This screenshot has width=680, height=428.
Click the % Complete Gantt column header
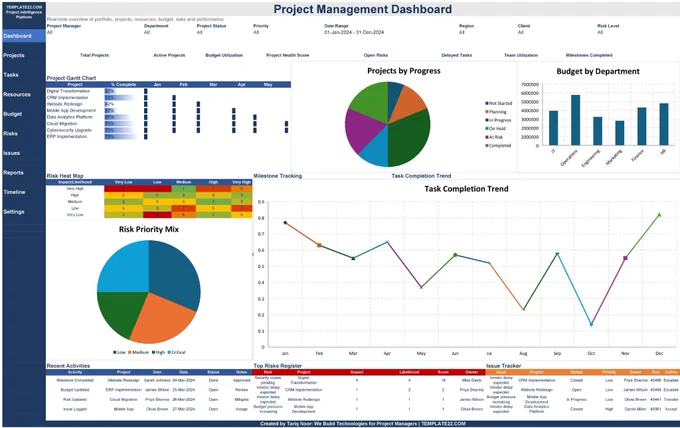124,85
